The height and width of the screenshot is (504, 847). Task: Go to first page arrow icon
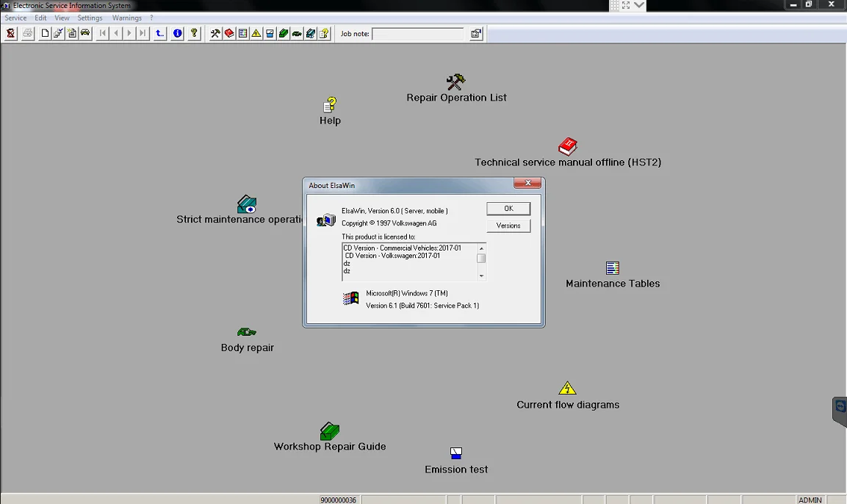[103, 34]
